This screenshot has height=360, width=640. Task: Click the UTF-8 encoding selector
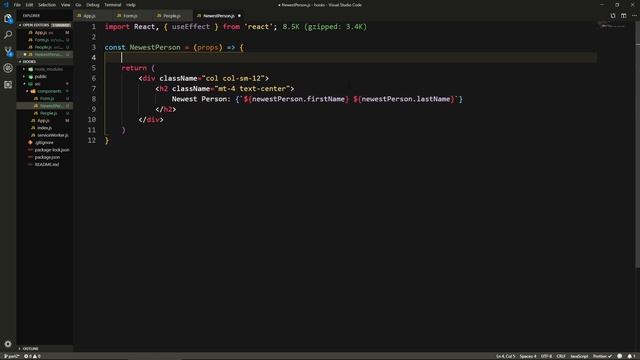coord(546,356)
